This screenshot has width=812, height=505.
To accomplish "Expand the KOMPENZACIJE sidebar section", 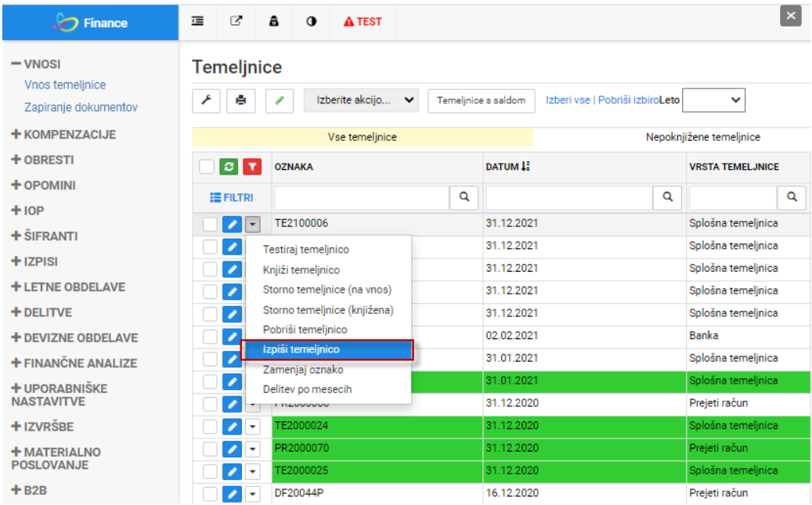I will click(x=63, y=134).
